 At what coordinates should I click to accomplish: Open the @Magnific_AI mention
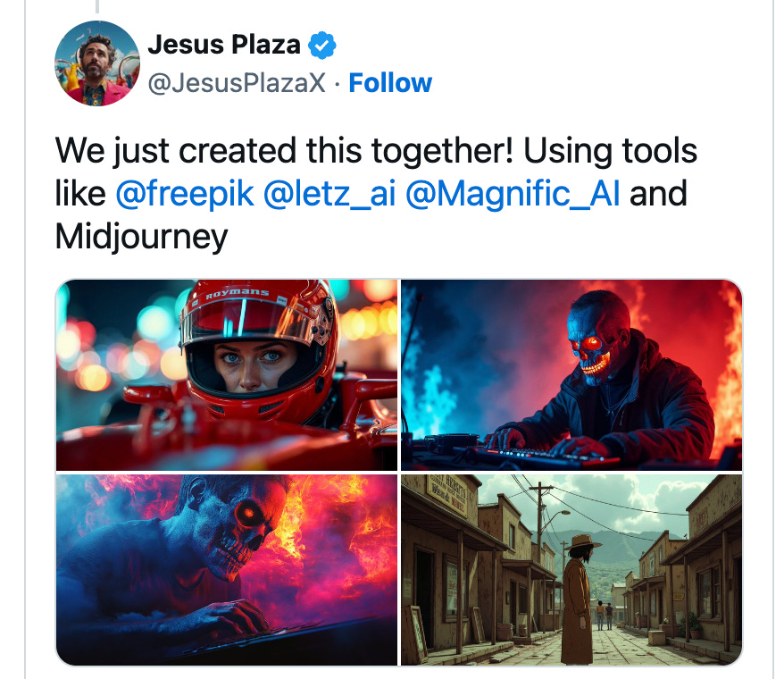(x=513, y=194)
